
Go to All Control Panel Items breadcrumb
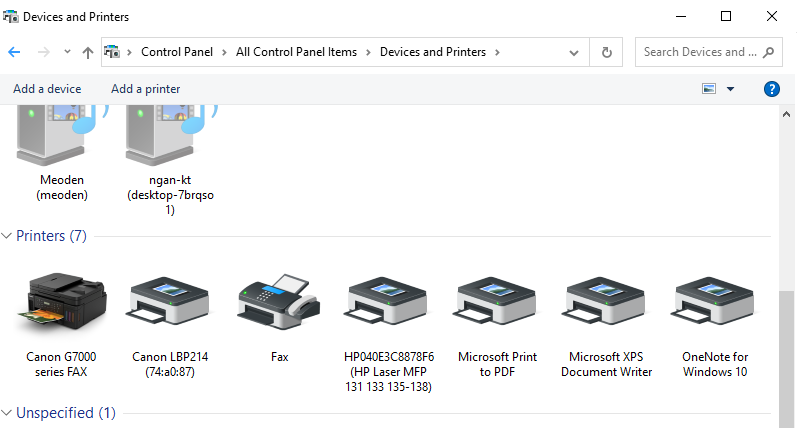click(x=296, y=52)
